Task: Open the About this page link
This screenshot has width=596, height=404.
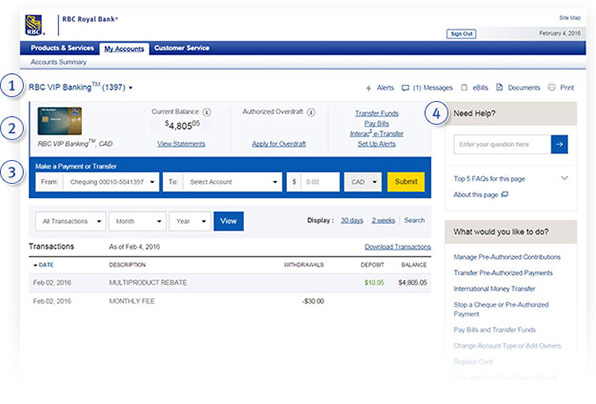Action: 476,195
